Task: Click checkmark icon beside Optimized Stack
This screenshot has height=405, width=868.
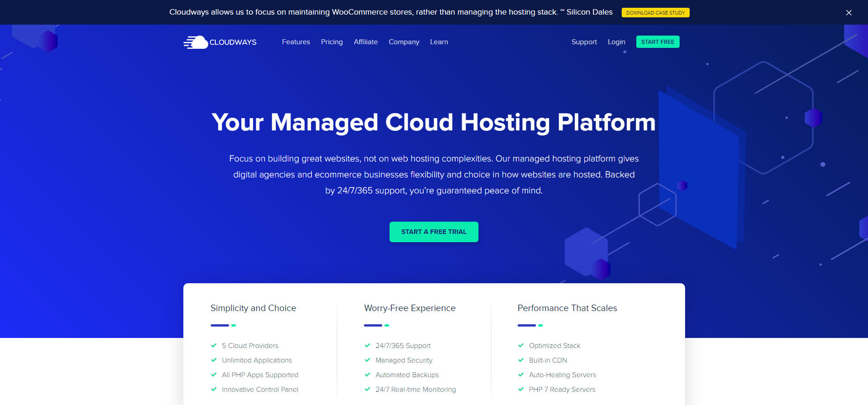Action: pyautogui.click(x=521, y=346)
